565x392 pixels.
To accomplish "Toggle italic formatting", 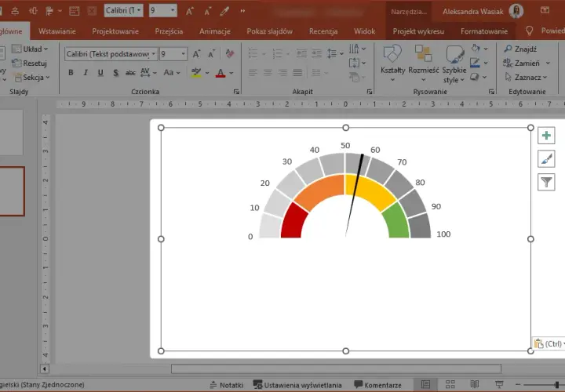I will point(86,73).
